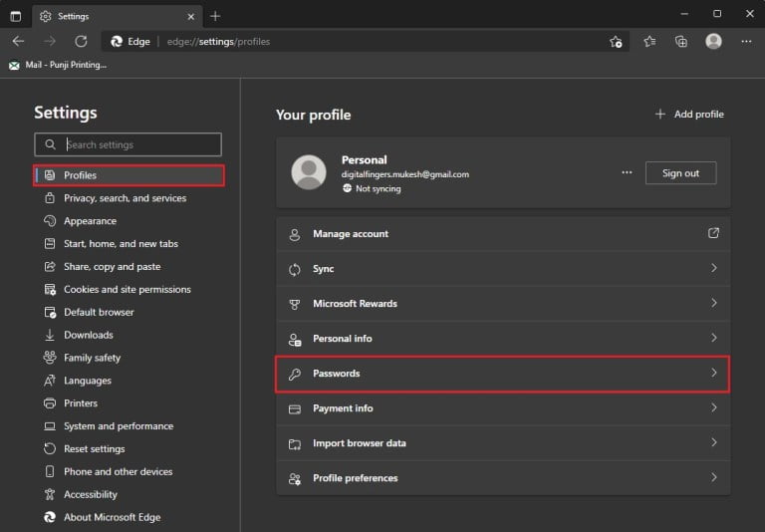Open Phone and other devices
This screenshot has width=765, height=532.
click(109, 471)
